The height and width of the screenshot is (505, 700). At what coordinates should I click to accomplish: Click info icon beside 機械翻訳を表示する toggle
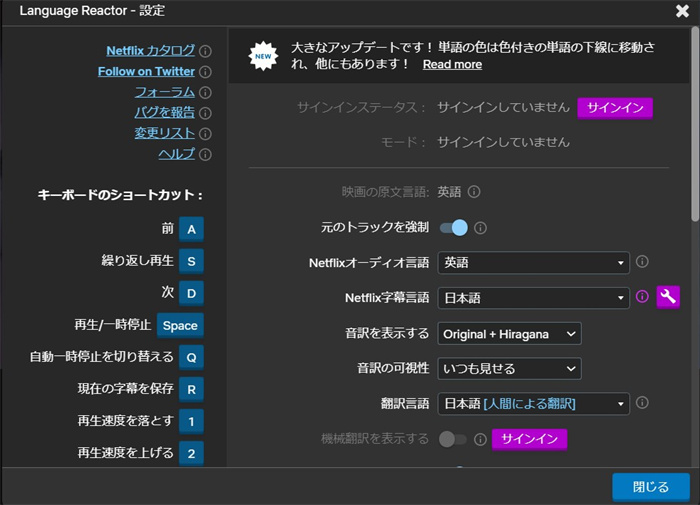480,439
